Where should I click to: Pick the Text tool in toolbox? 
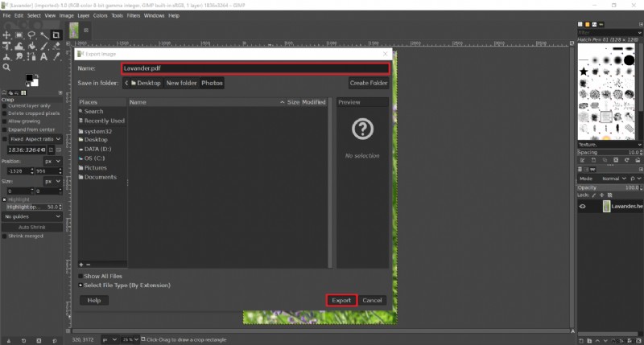coord(43,56)
